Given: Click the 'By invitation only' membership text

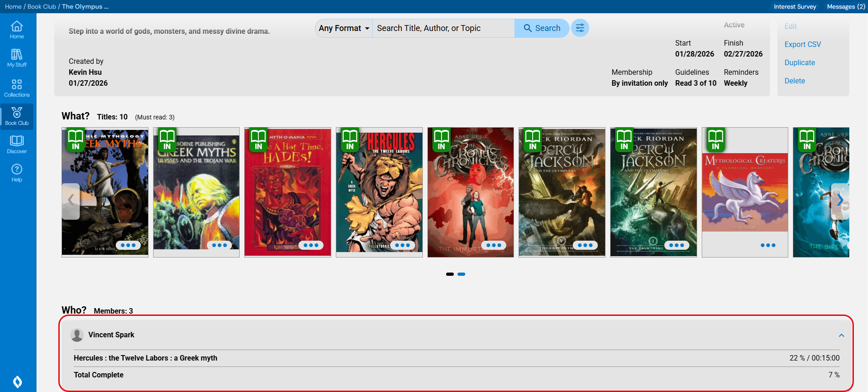Looking at the screenshot, I should pyautogui.click(x=640, y=83).
